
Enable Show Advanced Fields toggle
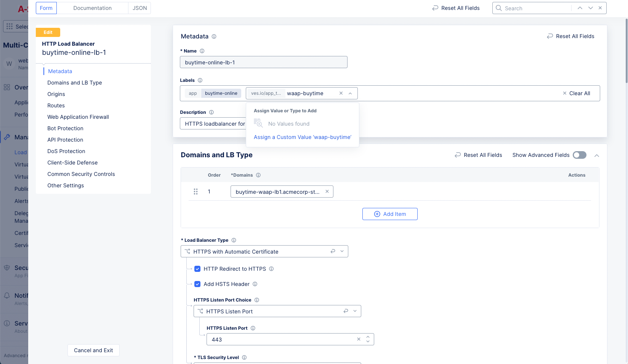579,155
